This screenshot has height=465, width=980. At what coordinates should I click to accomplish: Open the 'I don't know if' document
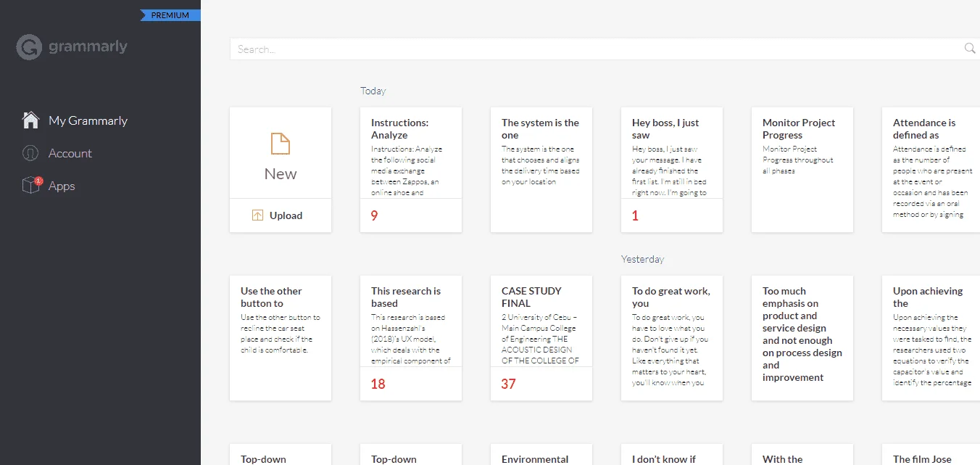[672, 454]
